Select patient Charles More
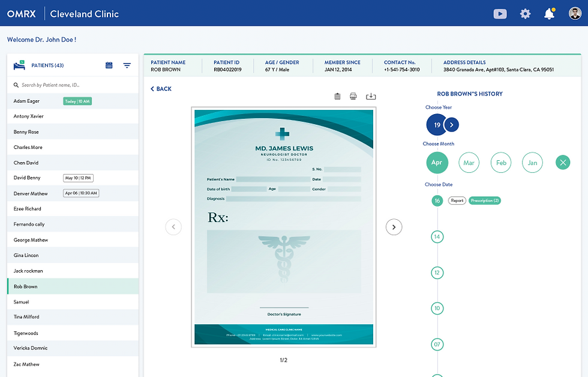 [73, 147]
